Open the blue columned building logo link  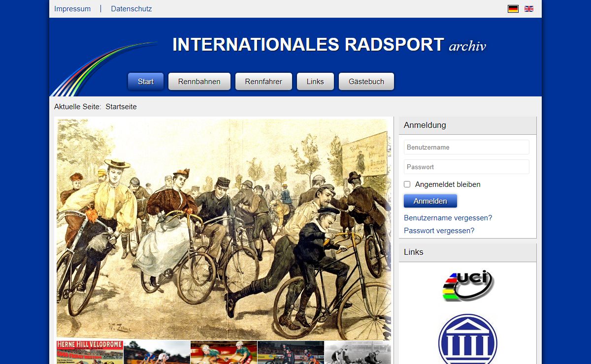(x=468, y=339)
